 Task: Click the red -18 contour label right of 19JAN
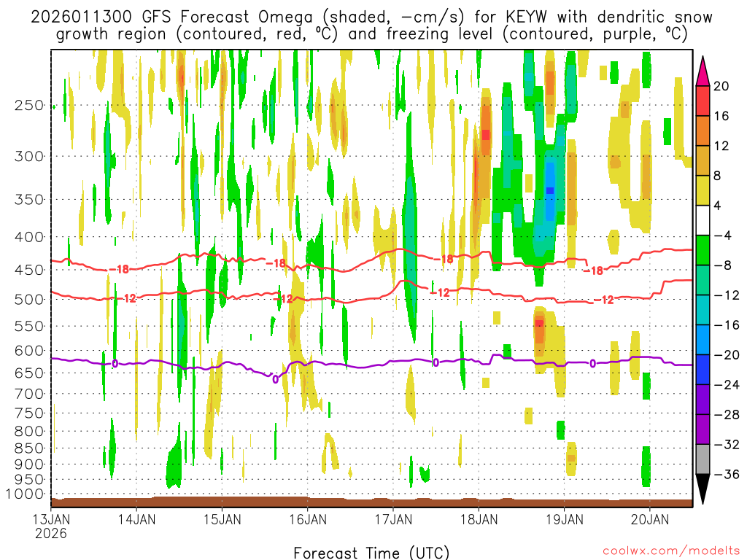(x=595, y=271)
